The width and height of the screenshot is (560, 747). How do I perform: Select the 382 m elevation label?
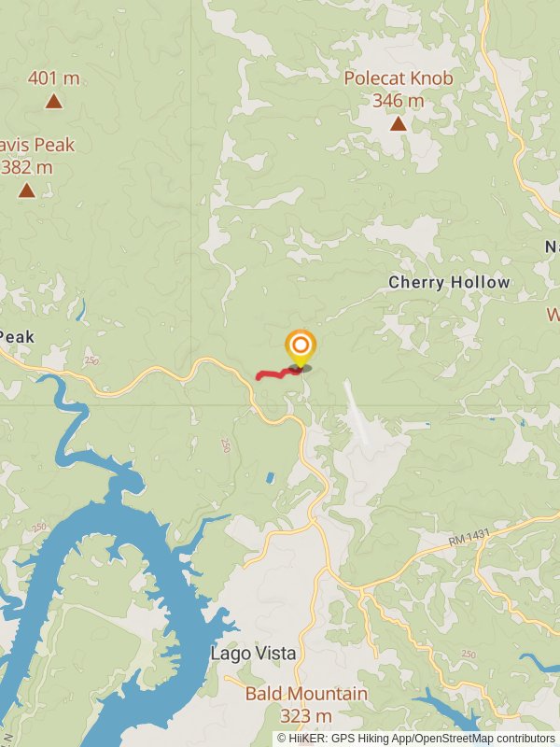(27, 167)
